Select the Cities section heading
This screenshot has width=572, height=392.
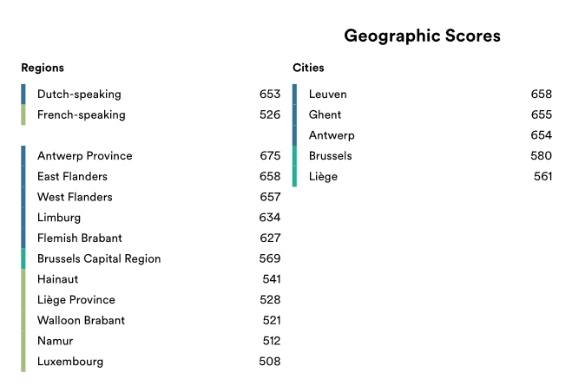308,68
